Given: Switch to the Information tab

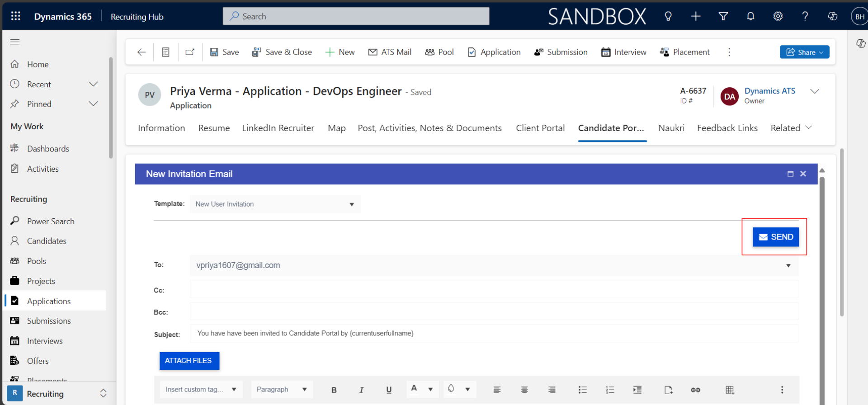Looking at the screenshot, I should (x=161, y=128).
